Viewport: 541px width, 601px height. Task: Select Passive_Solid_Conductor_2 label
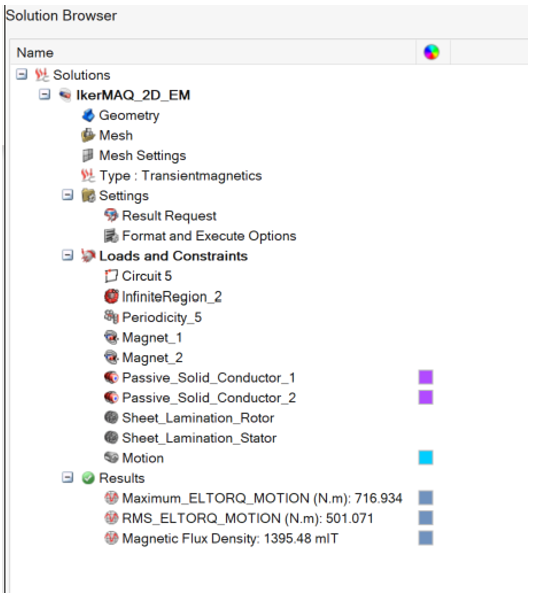(x=209, y=398)
